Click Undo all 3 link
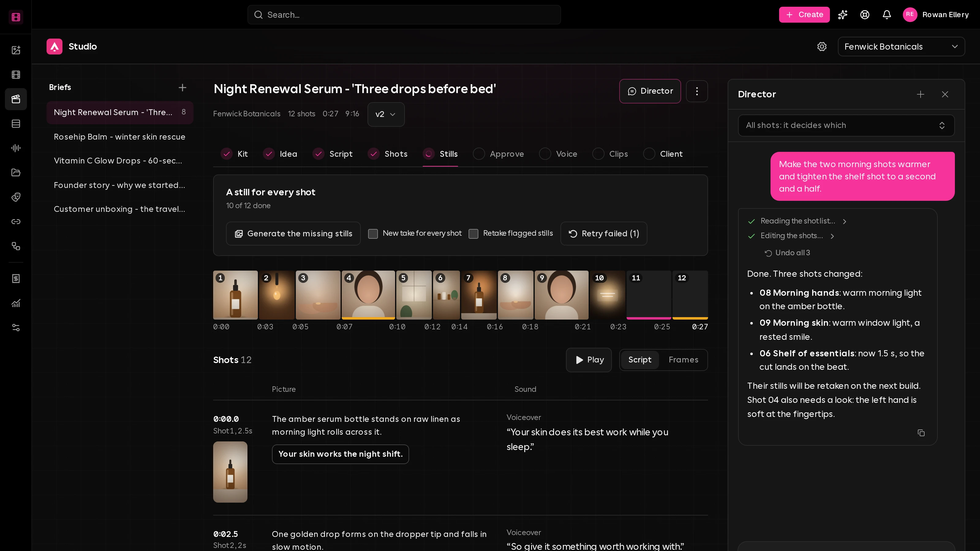This screenshot has width=980, height=551. (x=787, y=253)
